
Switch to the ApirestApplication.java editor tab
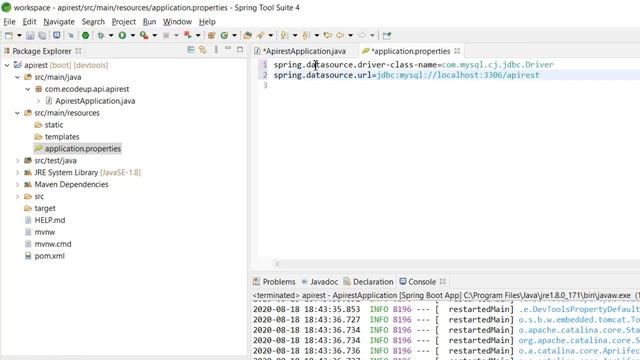300,51
